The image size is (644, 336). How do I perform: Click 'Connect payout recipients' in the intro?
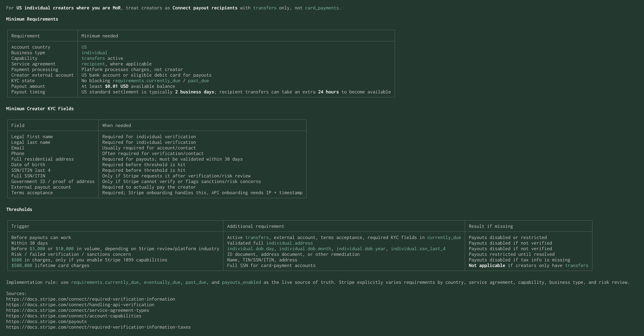point(205,8)
